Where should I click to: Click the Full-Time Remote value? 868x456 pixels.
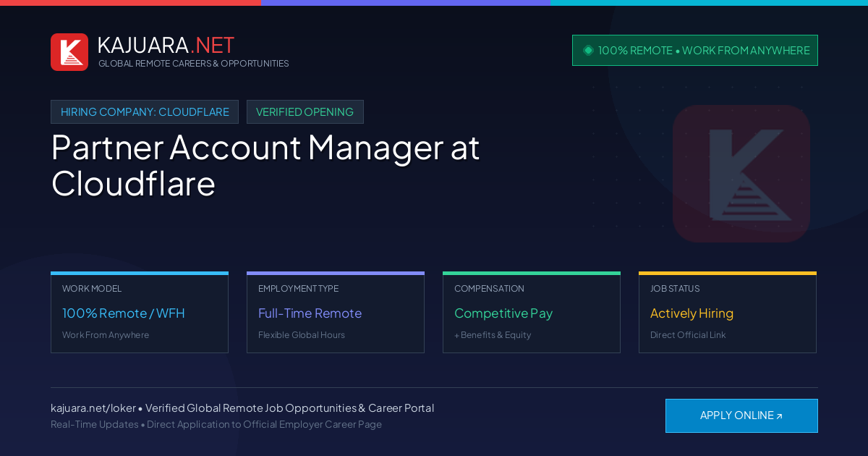(x=310, y=313)
